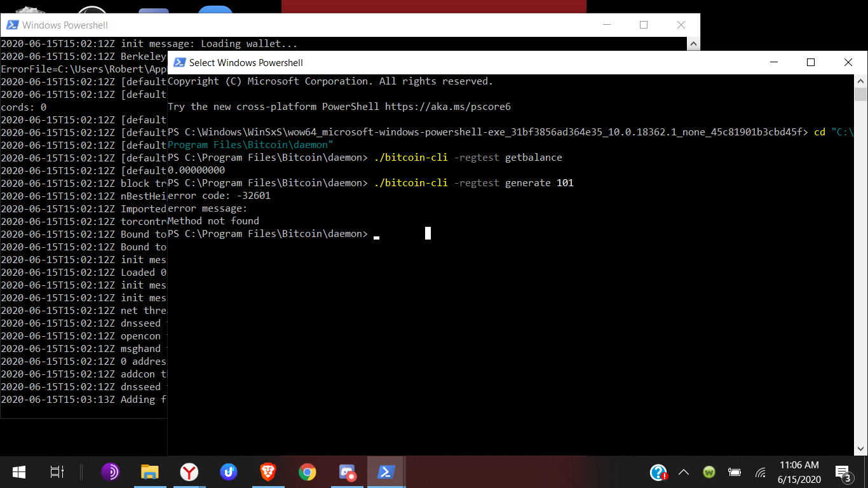Viewport: 868px width, 488px height.
Task: Open the Wi-Fi network tray icon
Action: tap(760, 472)
